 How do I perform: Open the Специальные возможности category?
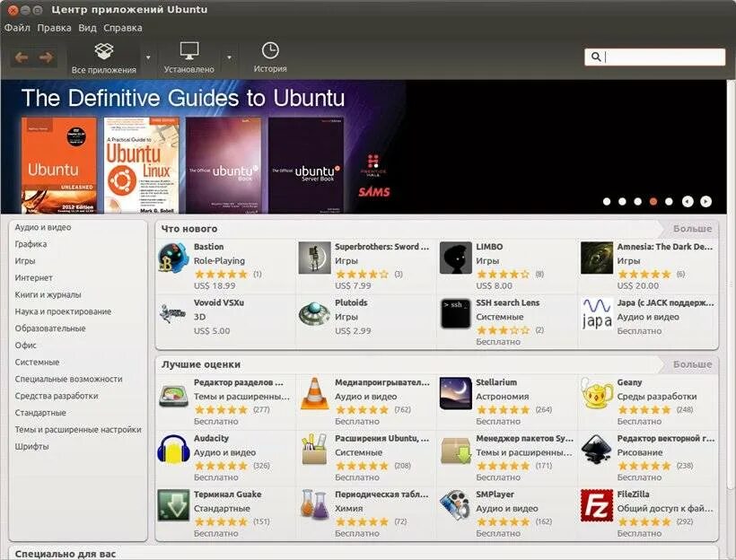[x=68, y=380]
